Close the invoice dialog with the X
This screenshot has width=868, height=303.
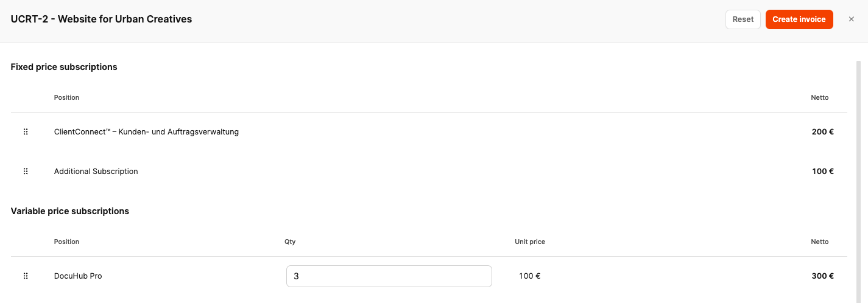point(852,19)
